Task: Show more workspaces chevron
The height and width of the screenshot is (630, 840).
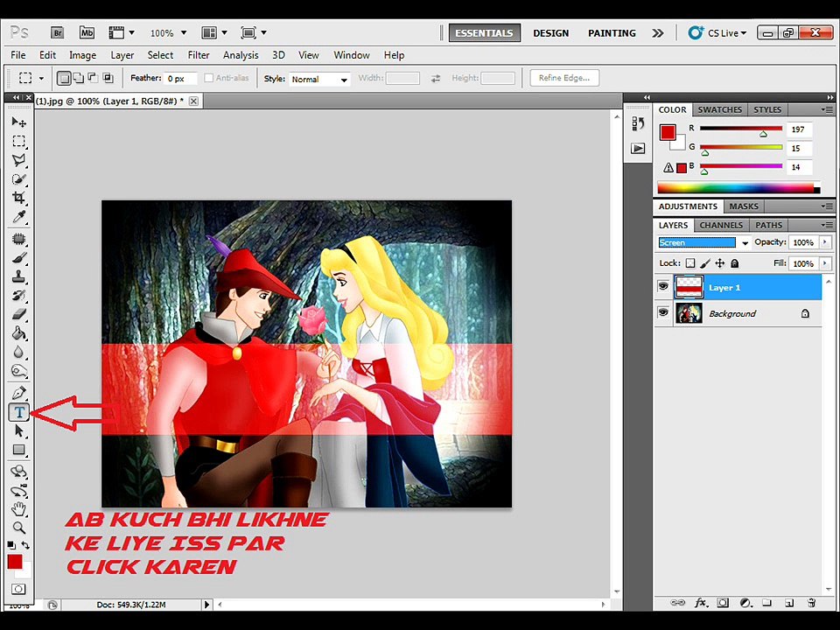Action: point(658,33)
